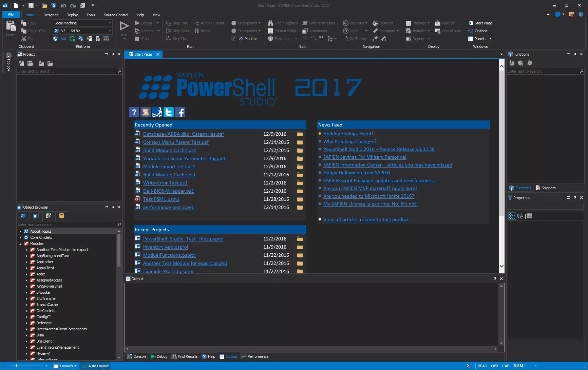Image resolution: width=588 pixels, height=370 pixels.
Task: Click the Build all icon
Action: tap(438, 23)
